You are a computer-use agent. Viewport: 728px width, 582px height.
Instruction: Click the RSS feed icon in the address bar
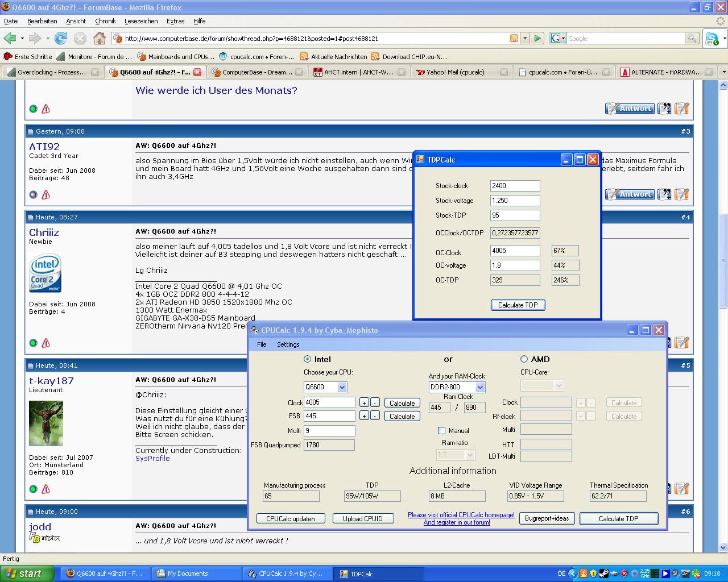[x=514, y=38]
